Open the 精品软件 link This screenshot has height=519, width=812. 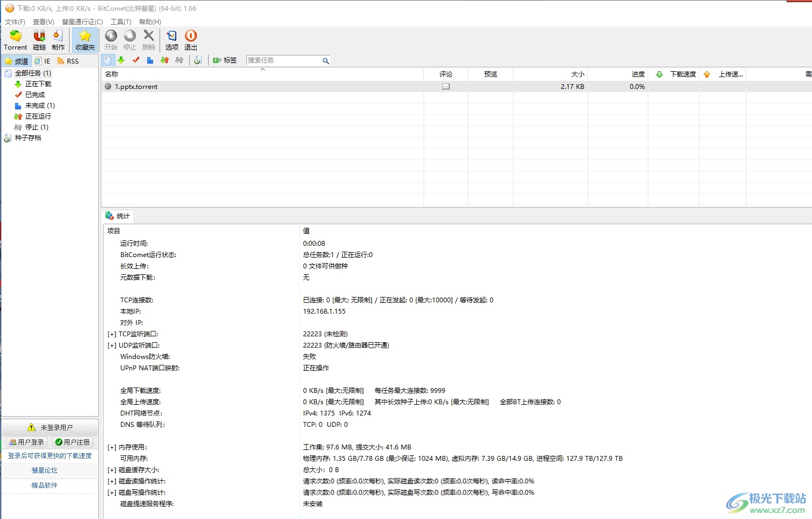coord(44,486)
